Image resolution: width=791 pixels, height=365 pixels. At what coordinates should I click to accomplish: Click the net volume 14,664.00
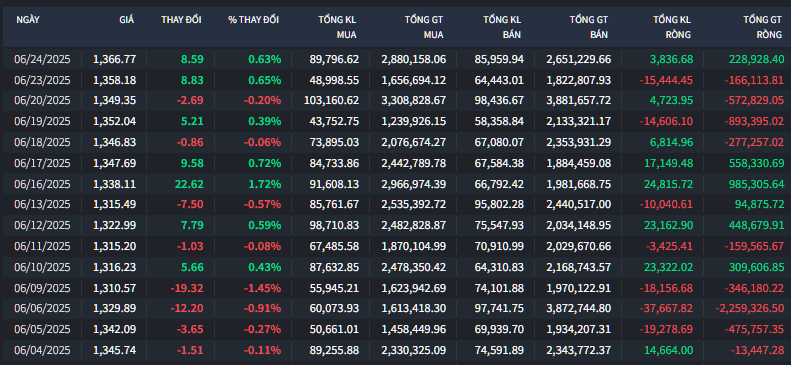coord(669,350)
